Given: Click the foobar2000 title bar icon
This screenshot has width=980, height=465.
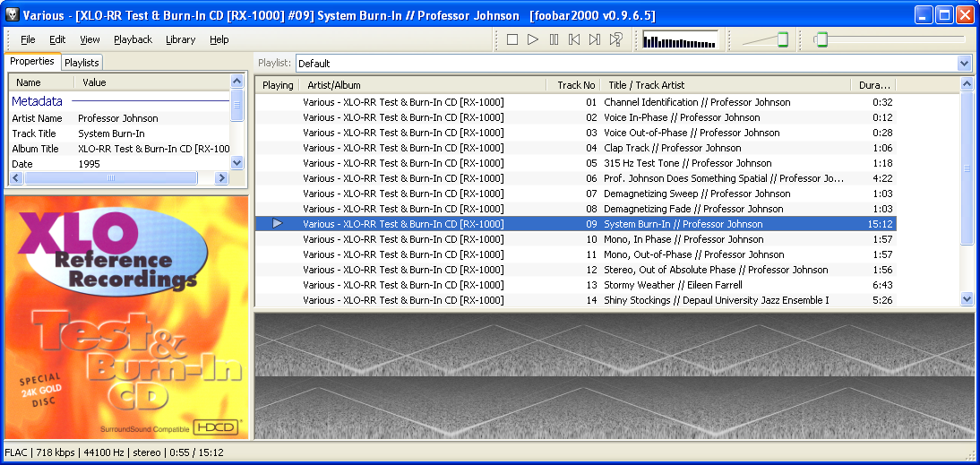Looking at the screenshot, I should click(x=12, y=15).
